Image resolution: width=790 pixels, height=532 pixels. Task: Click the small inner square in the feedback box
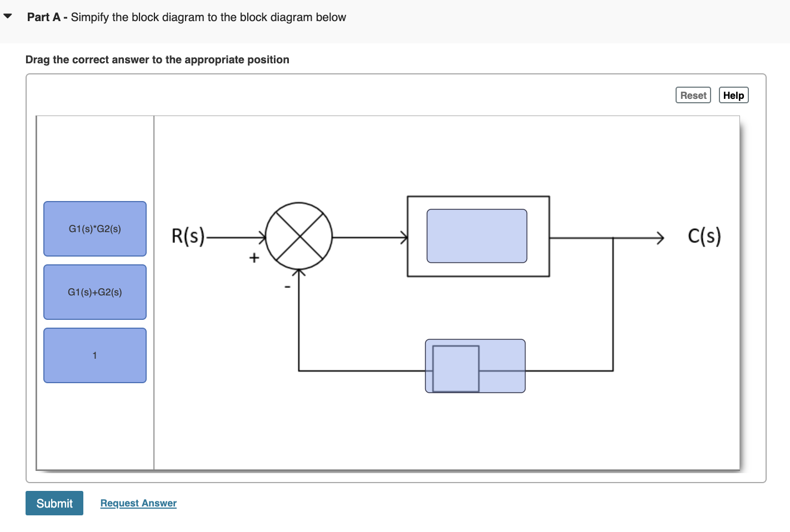455,368
